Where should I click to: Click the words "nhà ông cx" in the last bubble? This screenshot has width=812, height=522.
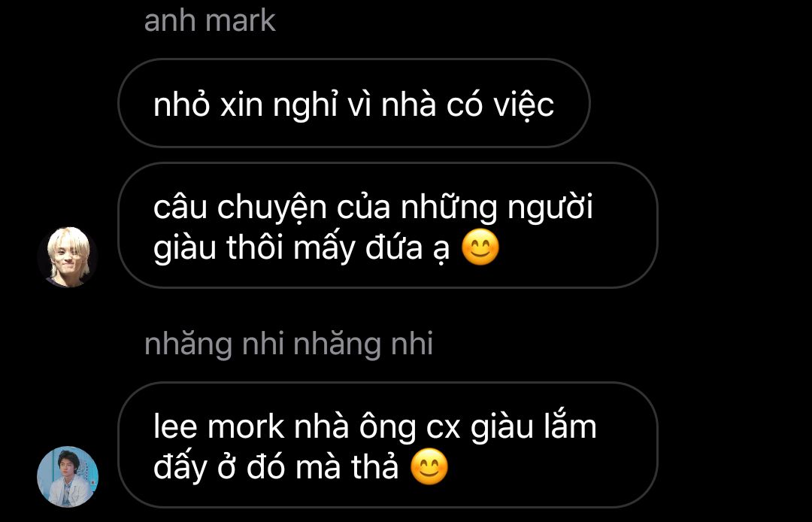tap(377, 428)
